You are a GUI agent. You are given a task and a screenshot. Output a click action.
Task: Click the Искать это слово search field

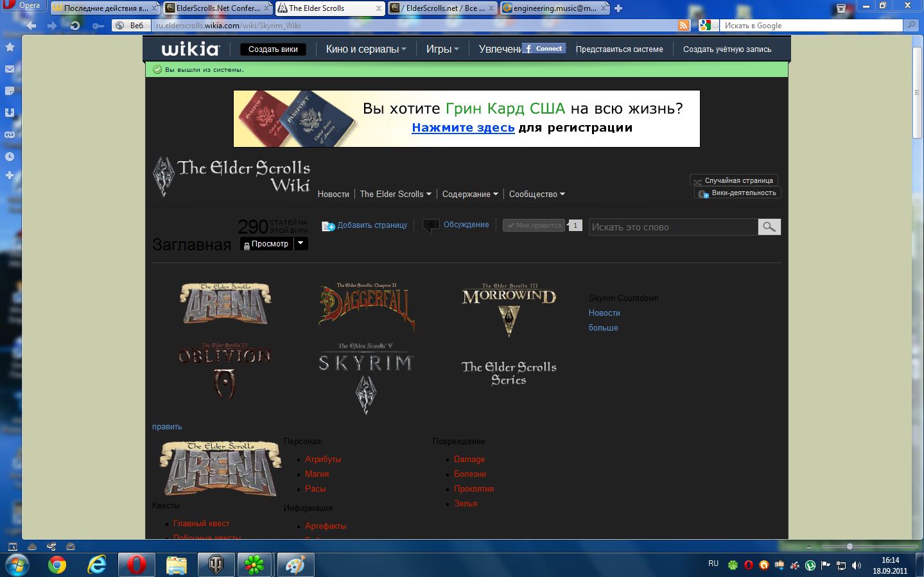click(x=674, y=227)
